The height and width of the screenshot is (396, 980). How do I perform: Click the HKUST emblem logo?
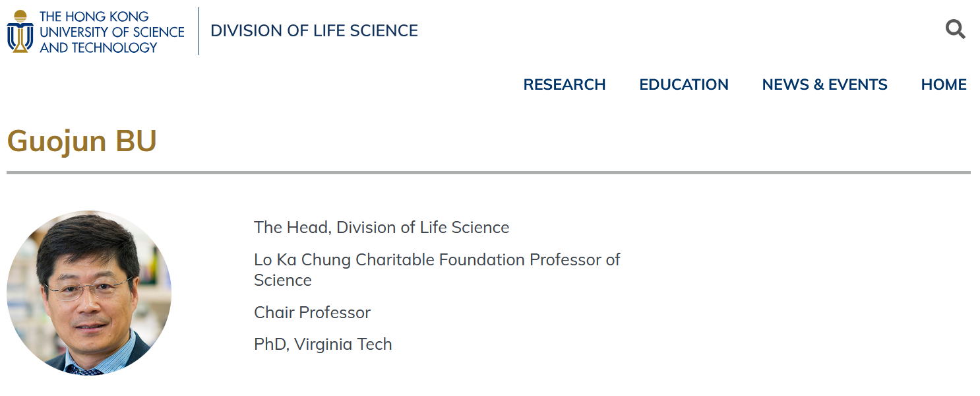20,31
